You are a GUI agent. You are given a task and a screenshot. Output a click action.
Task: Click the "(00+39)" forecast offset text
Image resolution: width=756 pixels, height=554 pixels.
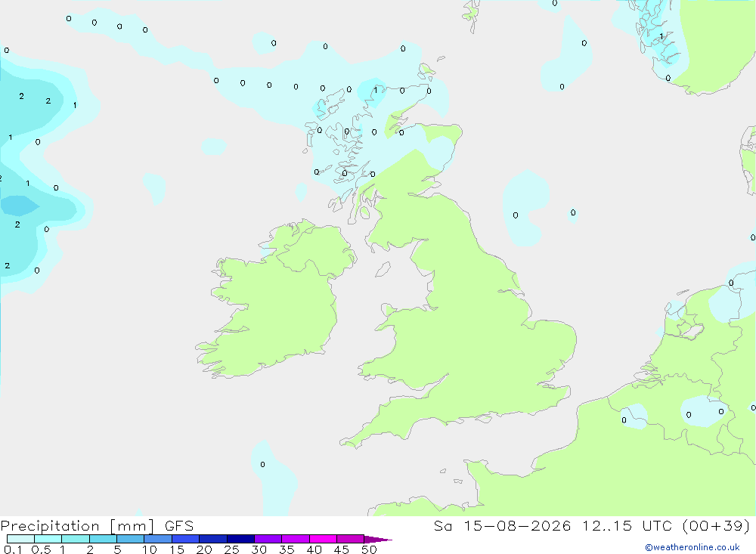click(716, 526)
